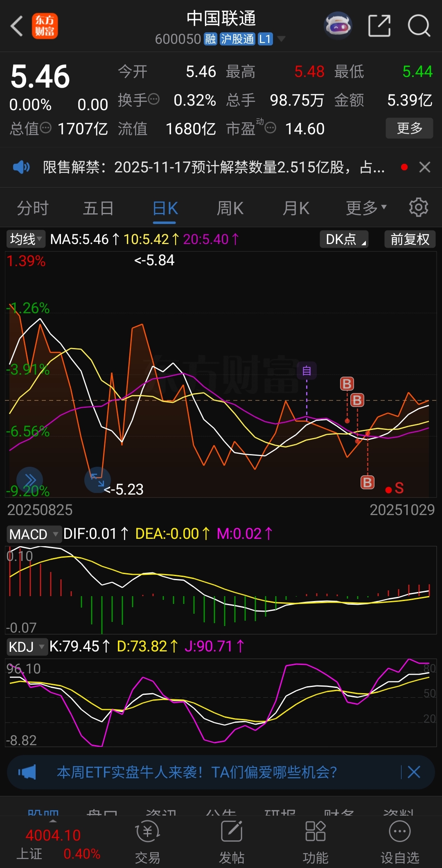
Task: Open the DK点 dropdown
Action: [344, 239]
